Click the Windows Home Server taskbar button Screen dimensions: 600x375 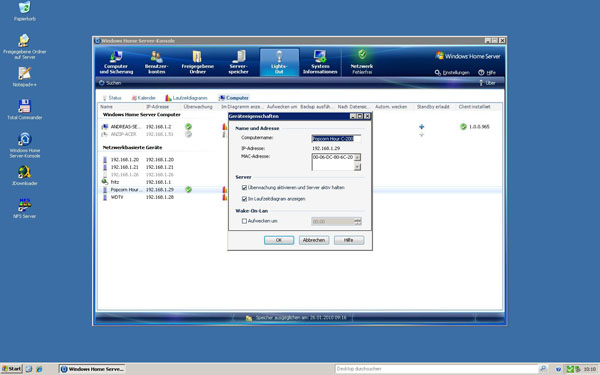92,369
